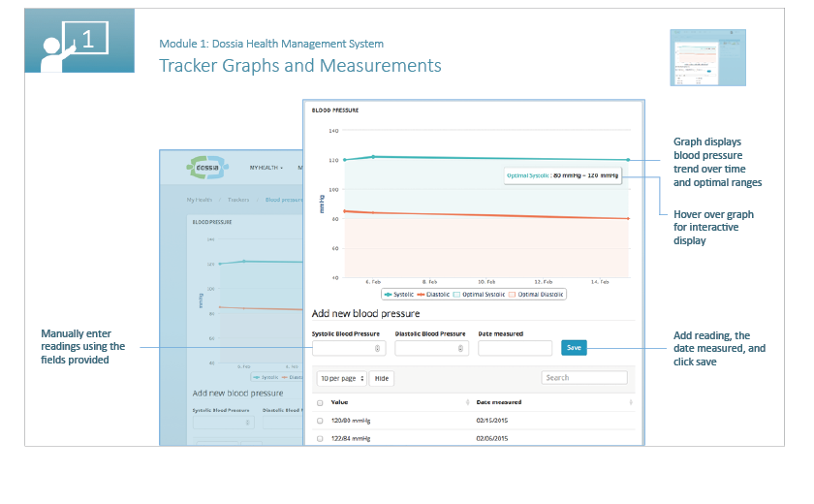
Task: Open the 10 per page dropdown
Action: pyautogui.click(x=341, y=378)
